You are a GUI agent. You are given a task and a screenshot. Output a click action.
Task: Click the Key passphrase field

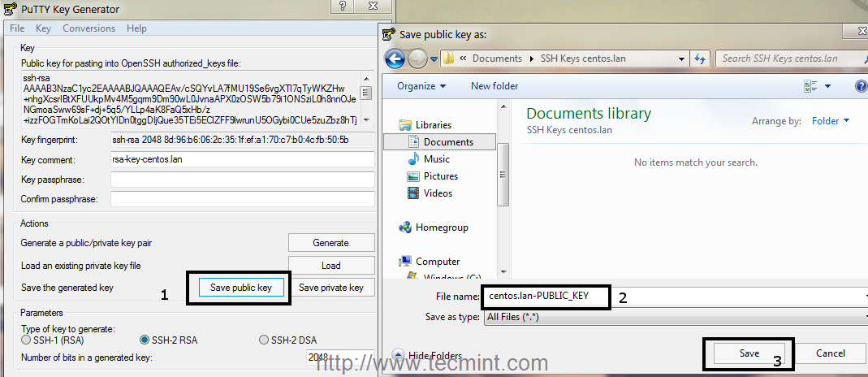point(243,180)
